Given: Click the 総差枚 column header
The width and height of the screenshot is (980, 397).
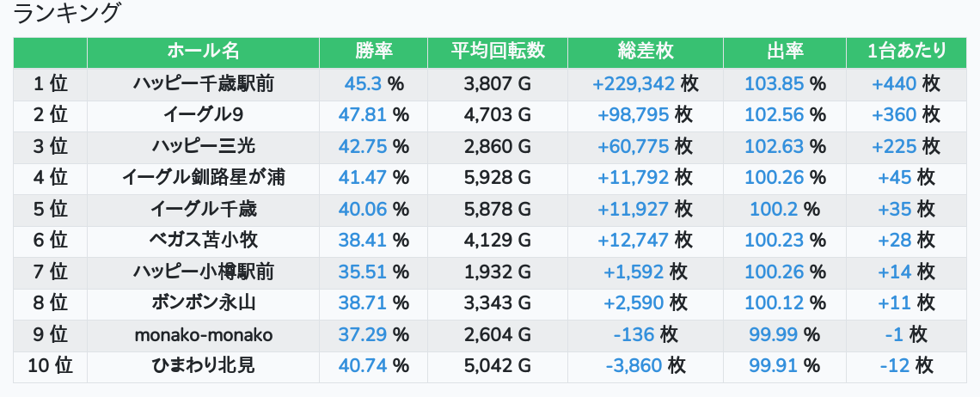Looking at the screenshot, I should [x=645, y=52].
